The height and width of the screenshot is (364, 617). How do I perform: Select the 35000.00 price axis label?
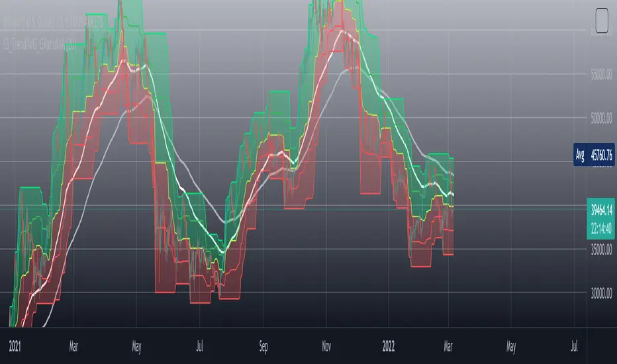601,249
